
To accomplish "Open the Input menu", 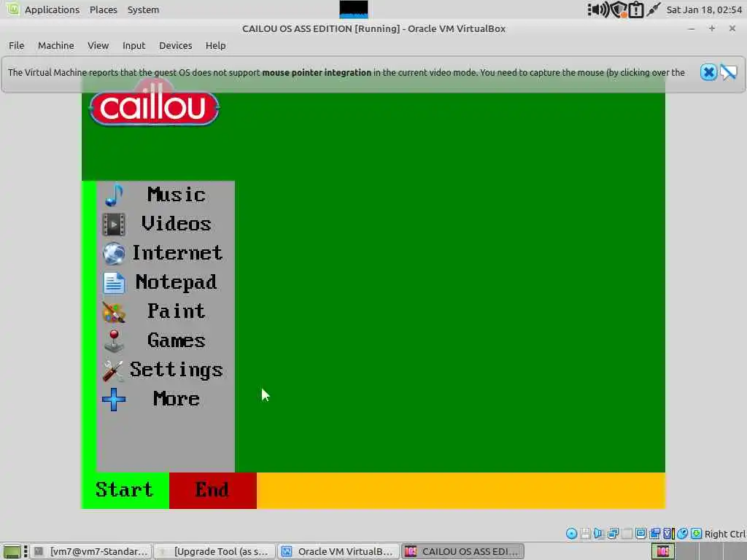I will [134, 46].
